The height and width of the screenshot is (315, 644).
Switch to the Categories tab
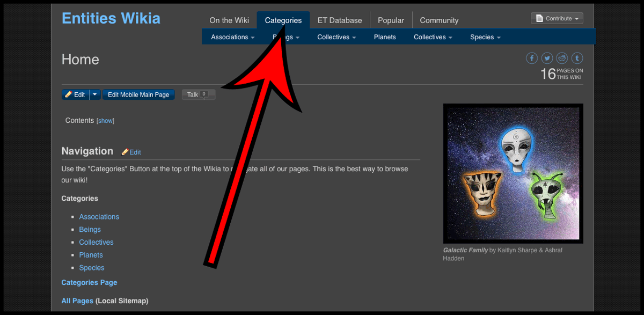pyautogui.click(x=283, y=20)
